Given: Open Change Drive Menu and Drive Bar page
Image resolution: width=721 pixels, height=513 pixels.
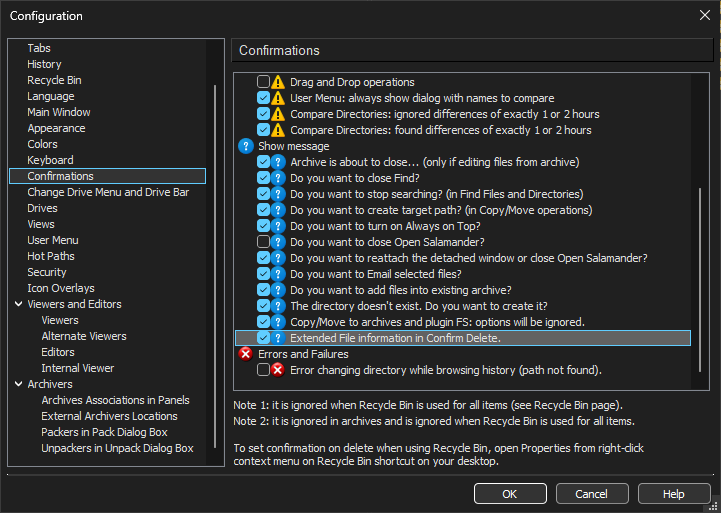Looking at the screenshot, I should click(x=108, y=192).
